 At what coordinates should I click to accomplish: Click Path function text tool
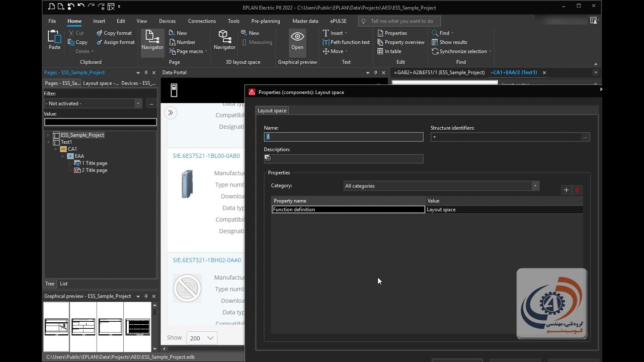[346, 42]
